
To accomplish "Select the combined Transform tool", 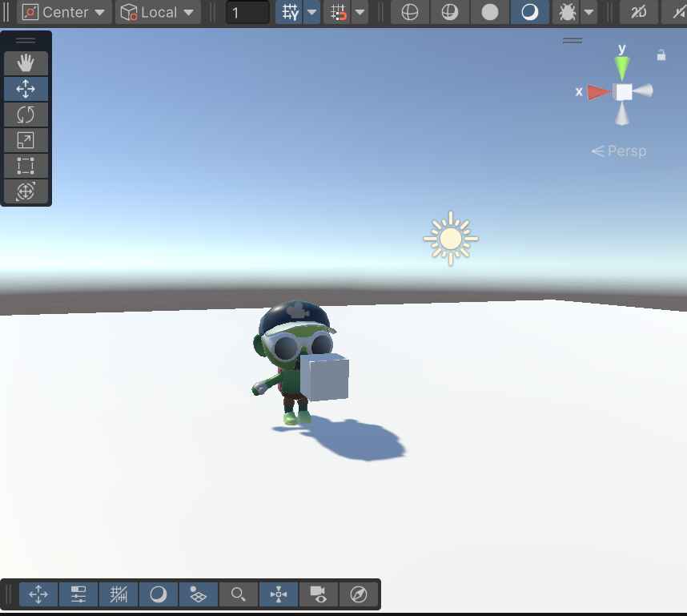I will (26, 191).
